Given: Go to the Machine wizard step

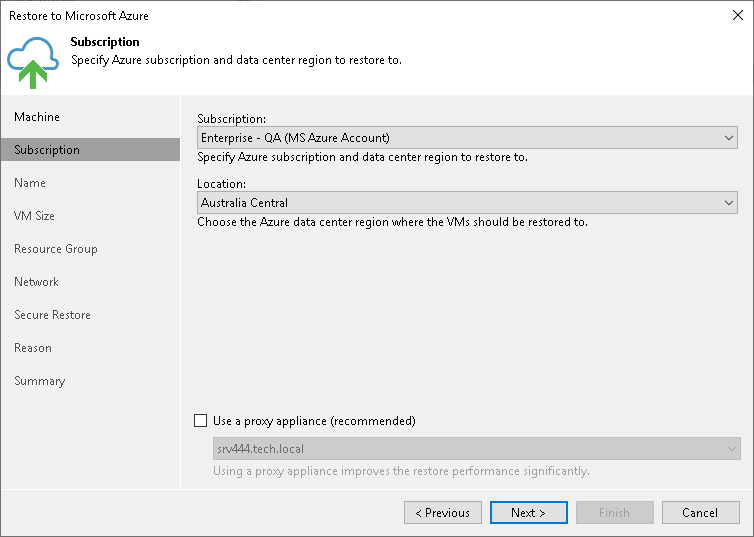Looking at the screenshot, I should tap(37, 117).
